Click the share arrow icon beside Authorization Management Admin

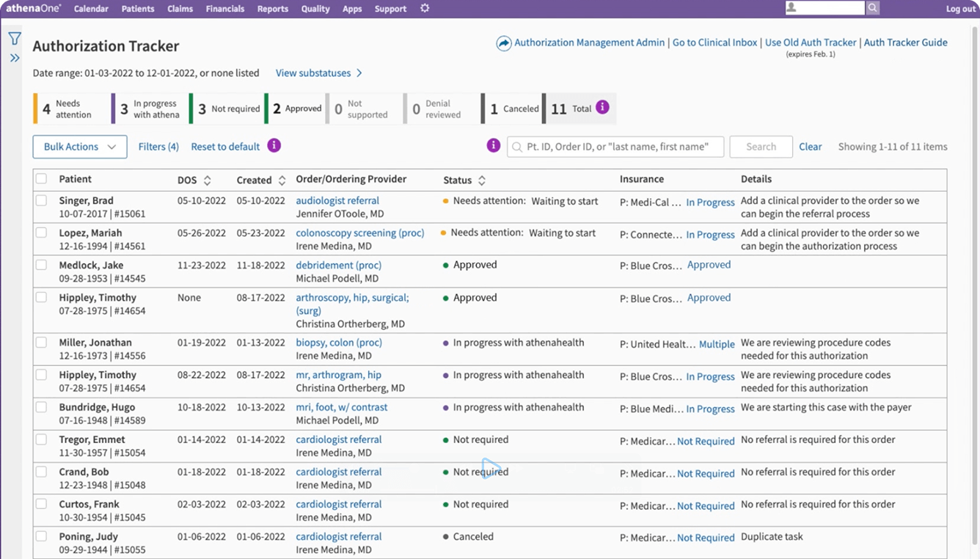(503, 43)
